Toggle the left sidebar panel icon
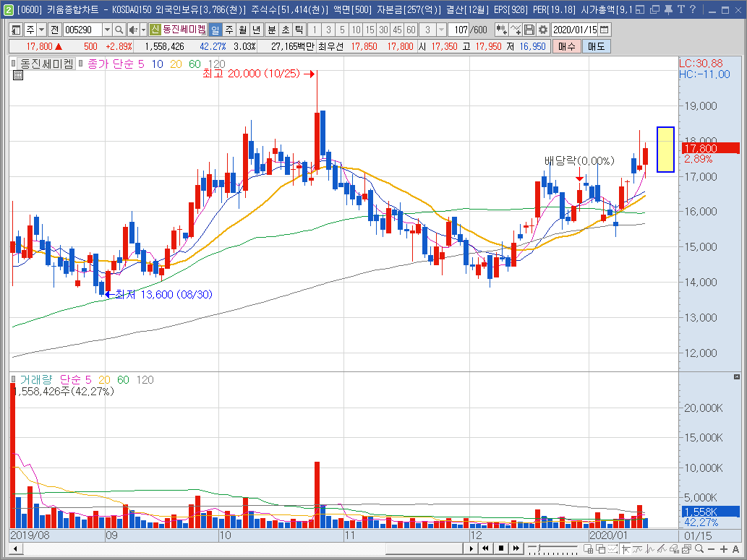The image size is (747, 560). pos(16,30)
